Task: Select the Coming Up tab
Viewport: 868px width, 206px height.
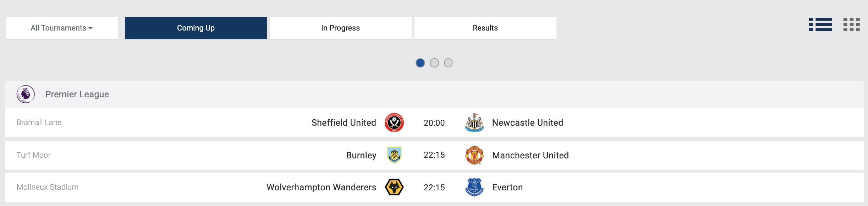Action: [x=196, y=28]
